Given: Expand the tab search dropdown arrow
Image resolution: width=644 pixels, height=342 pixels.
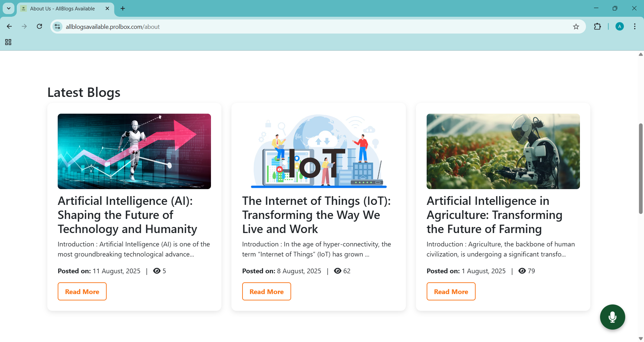Looking at the screenshot, I should click(9, 8).
